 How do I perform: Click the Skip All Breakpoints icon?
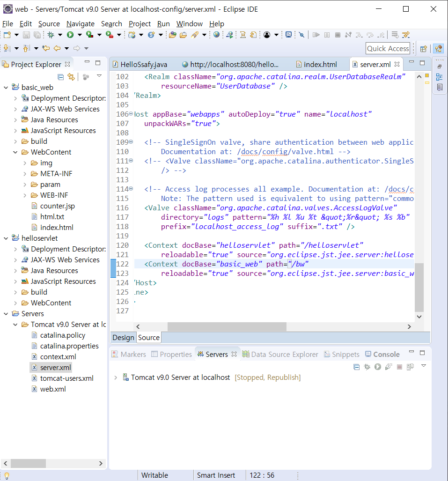[x=302, y=35]
